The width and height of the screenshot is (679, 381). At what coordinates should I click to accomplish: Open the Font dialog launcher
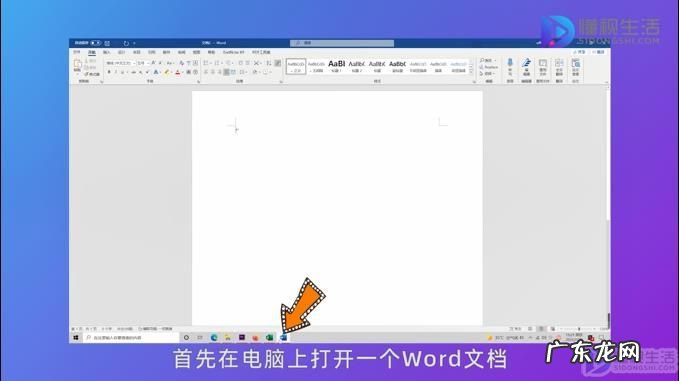pos(198,81)
